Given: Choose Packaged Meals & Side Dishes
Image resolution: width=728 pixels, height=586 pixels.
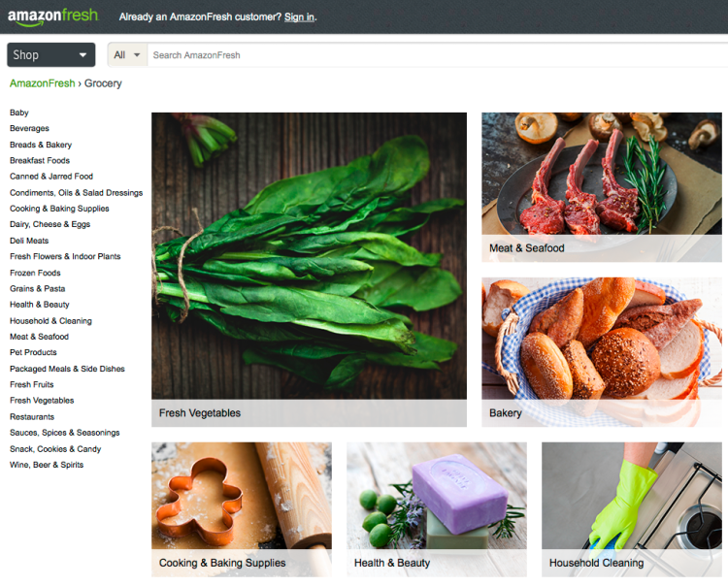Looking at the screenshot, I should click(x=67, y=369).
